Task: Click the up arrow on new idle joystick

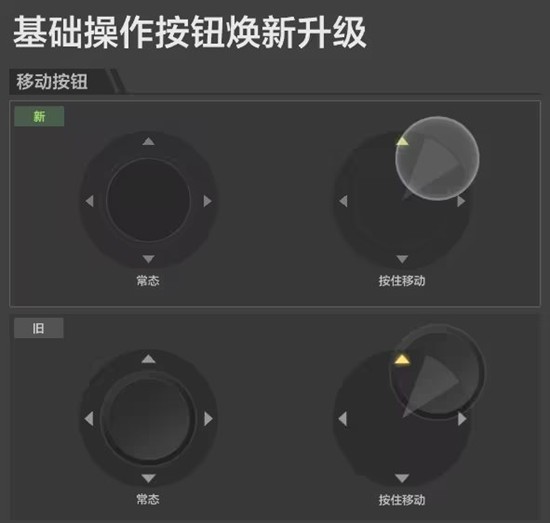Action: tap(148, 141)
